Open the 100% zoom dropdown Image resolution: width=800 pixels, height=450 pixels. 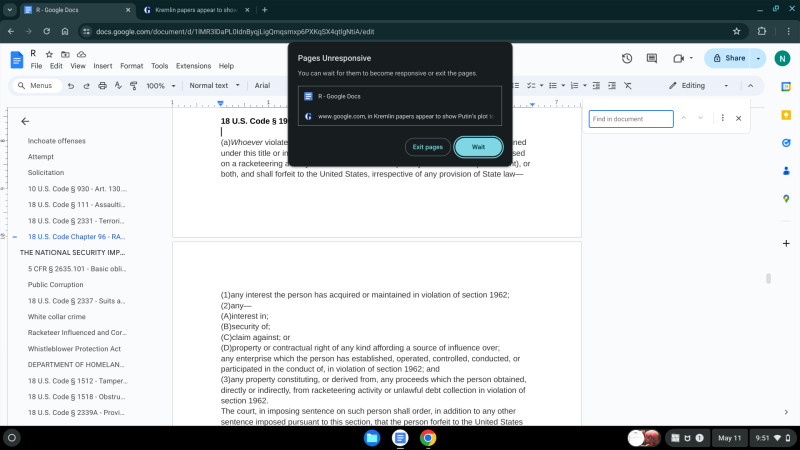point(160,86)
